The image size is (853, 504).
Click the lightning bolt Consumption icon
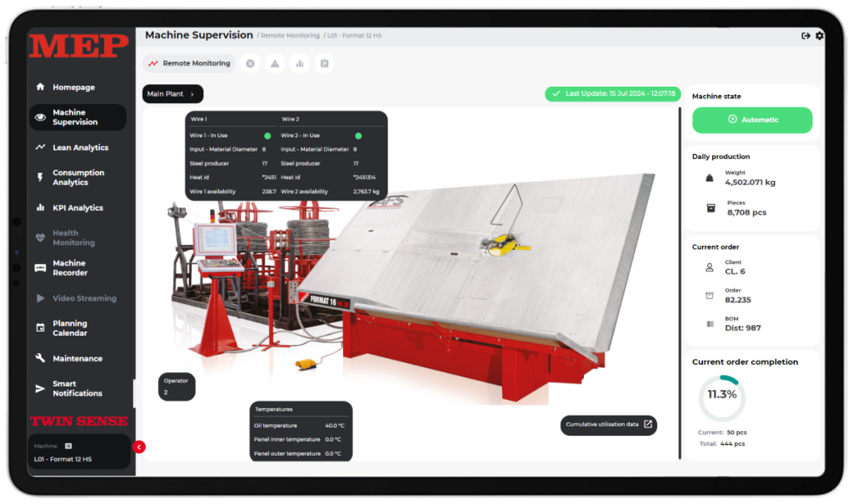(x=40, y=177)
